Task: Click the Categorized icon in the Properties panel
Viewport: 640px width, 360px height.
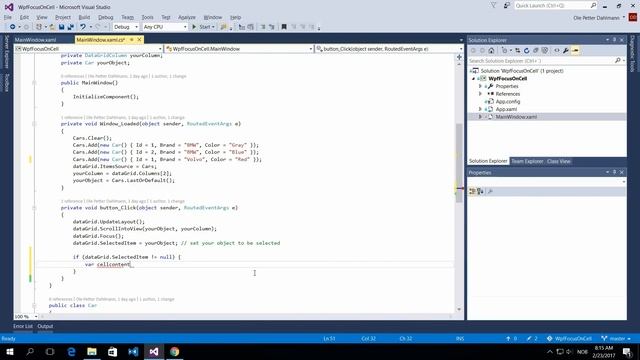Action: [472, 191]
